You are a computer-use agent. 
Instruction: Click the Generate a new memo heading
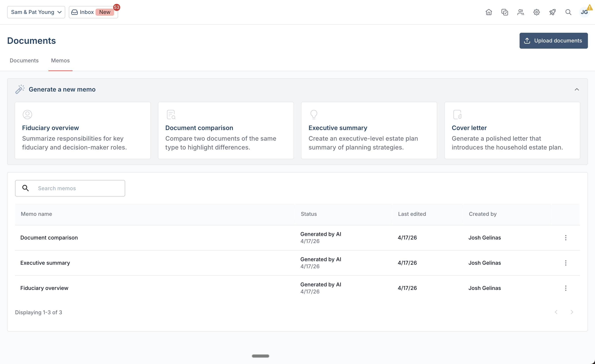pos(62,89)
